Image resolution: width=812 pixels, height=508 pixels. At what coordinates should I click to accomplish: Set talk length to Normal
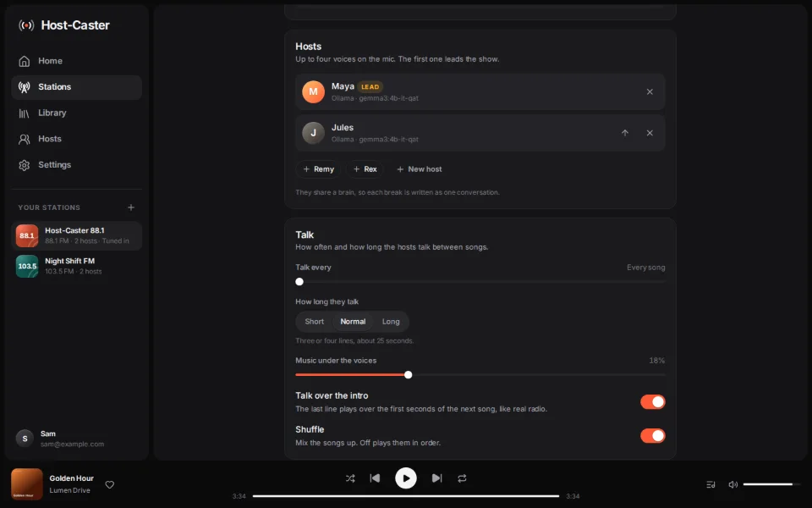coord(353,322)
